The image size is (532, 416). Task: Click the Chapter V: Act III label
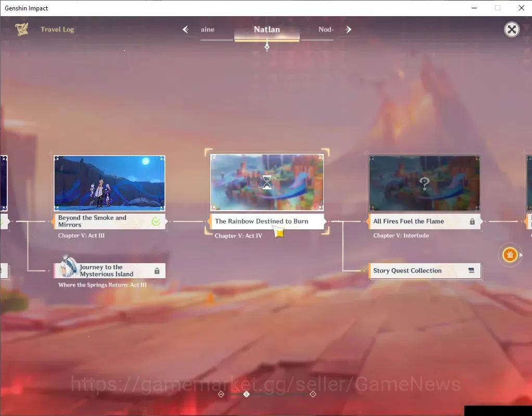point(81,235)
